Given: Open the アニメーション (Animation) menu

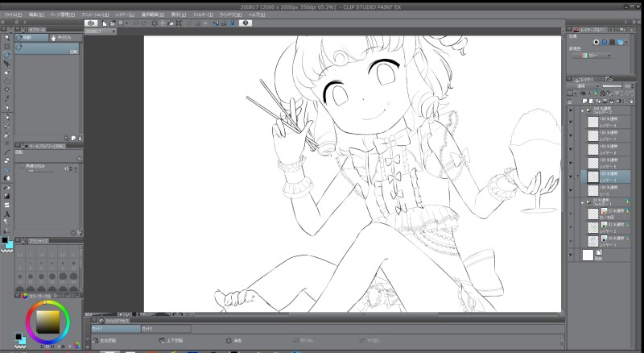Looking at the screenshot, I should pyautogui.click(x=95, y=15).
